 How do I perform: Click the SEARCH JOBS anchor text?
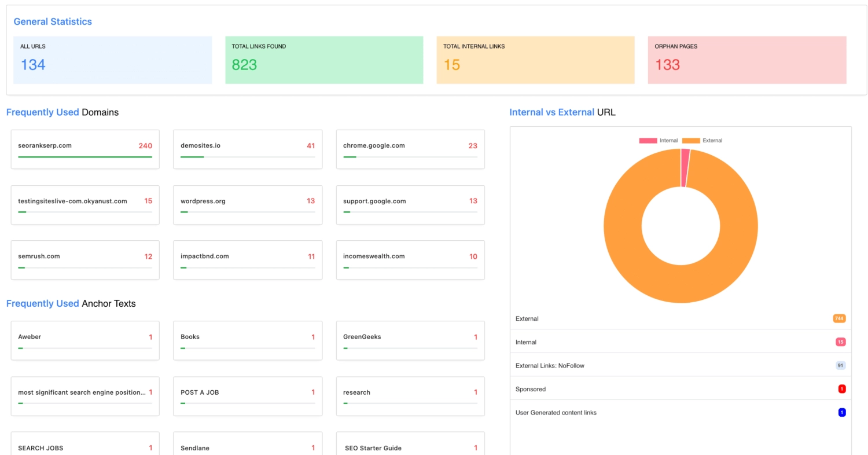point(41,448)
